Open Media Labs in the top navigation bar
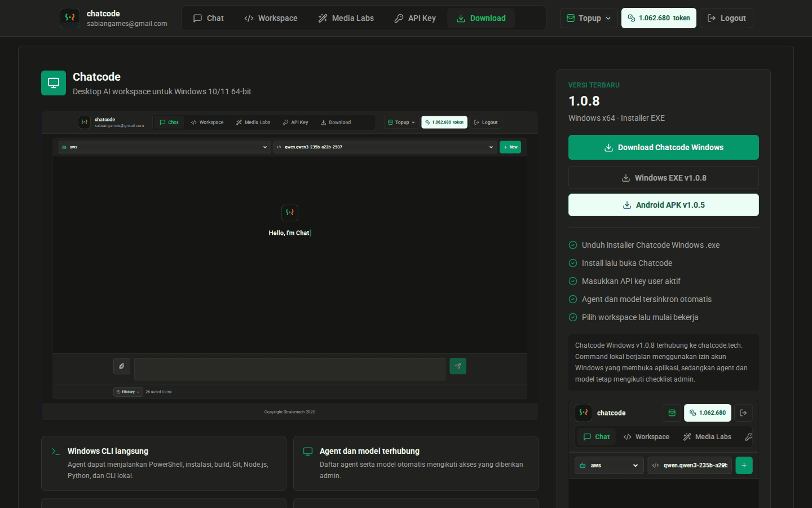812x508 pixels. click(x=346, y=18)
